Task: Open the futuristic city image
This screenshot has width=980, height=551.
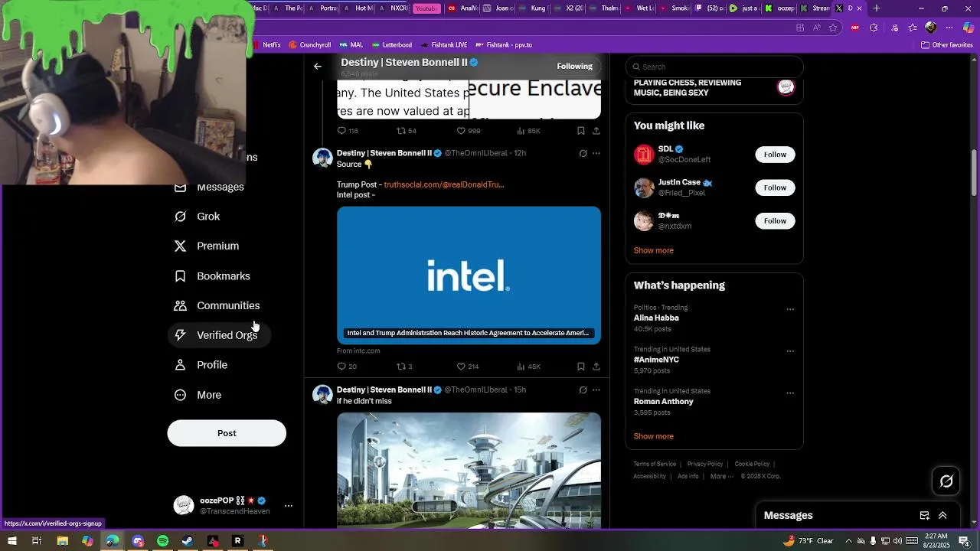Action: pyautogui.click(x=469, y=470)
